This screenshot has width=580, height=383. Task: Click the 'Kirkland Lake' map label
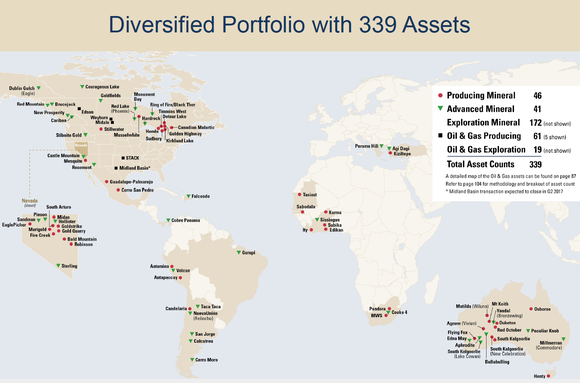coord(180,141)
